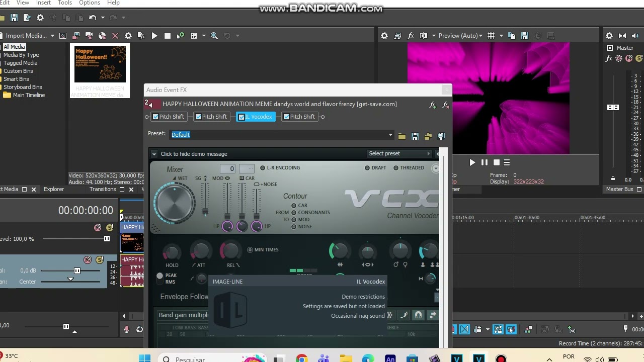Toggle MIN TIMES in Vocodex

(x=250, y=250)
